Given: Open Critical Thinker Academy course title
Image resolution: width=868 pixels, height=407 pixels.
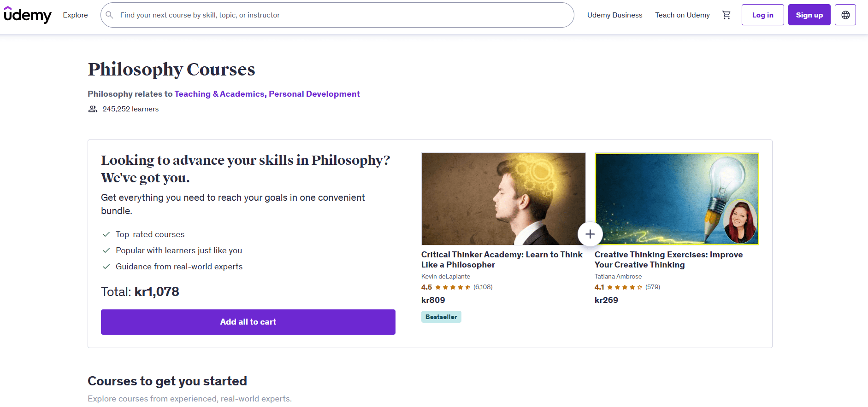Looking at the screenshot, I should pyautogui.click(x=502, y=260).
